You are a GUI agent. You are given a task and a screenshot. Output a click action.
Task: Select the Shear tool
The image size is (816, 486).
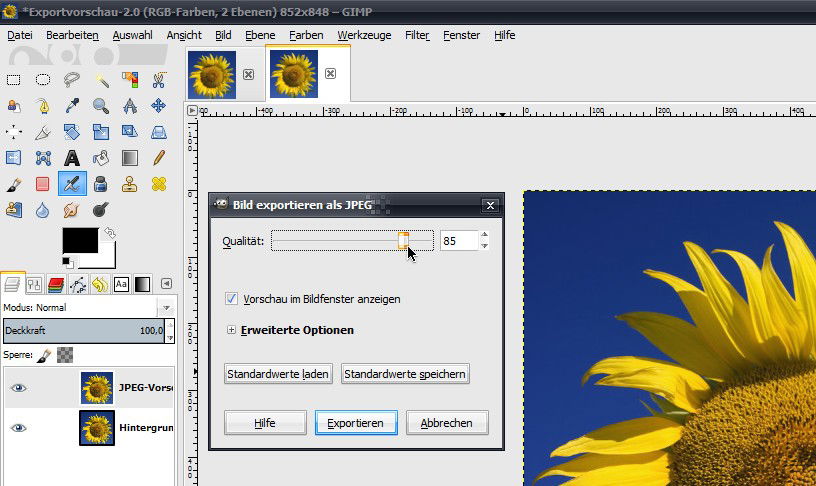pyautogui.click(x=130, y=132)
